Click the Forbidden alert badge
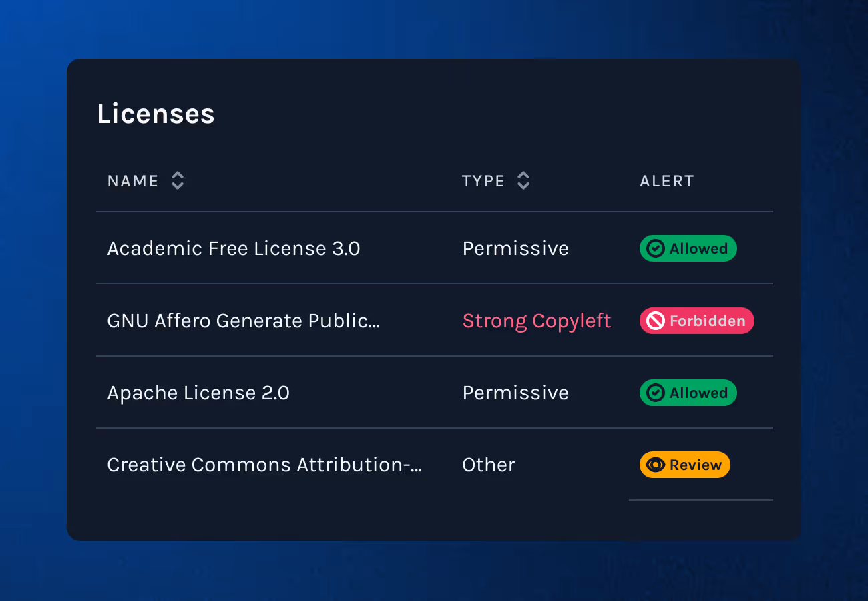Viewport: 868px width, 601px height. coord(697,321)
